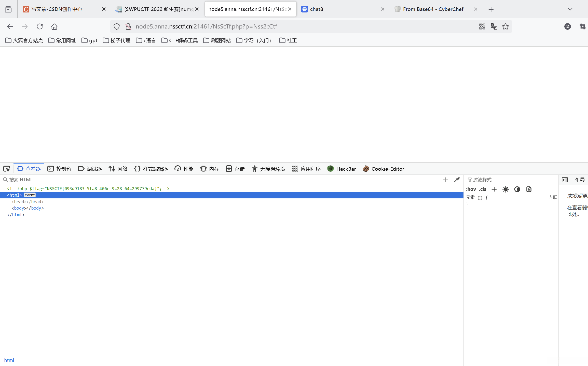Screen dimensions: 588x366
Task: Toggle the :hov pseudo-class panel
Action: click(x=471, y=189)
